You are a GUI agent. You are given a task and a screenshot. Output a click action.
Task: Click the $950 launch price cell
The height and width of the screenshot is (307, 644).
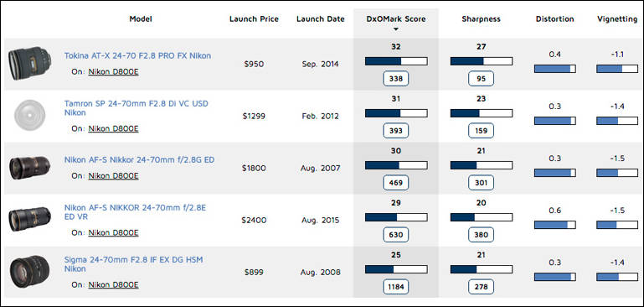[254, 65]
